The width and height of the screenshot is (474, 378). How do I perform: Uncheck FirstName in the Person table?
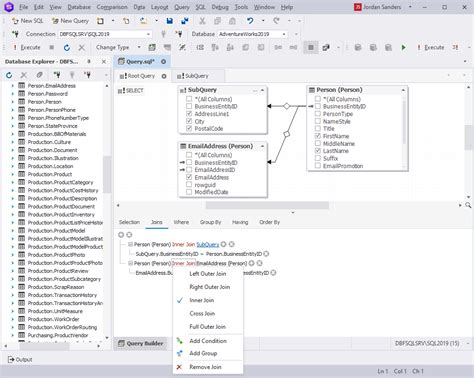tap(318, 136)
